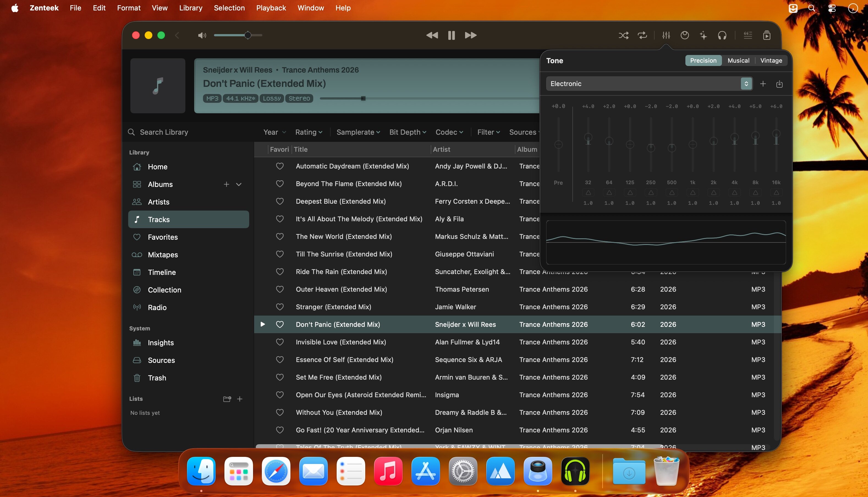The width and height of the screenshot is (868, 497).
Task: Click the import preset icon
Action: 779,84
